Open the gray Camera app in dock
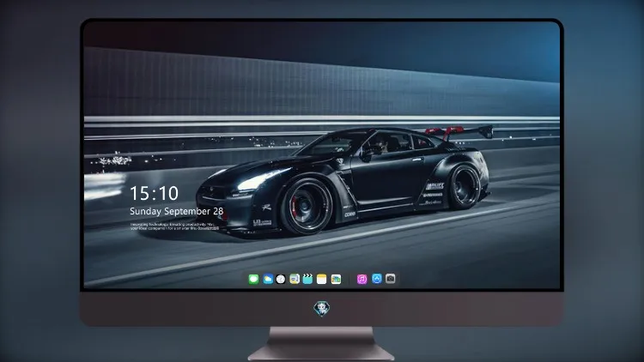The height and width of the screenshot is (362, 644). coord(391,279)
